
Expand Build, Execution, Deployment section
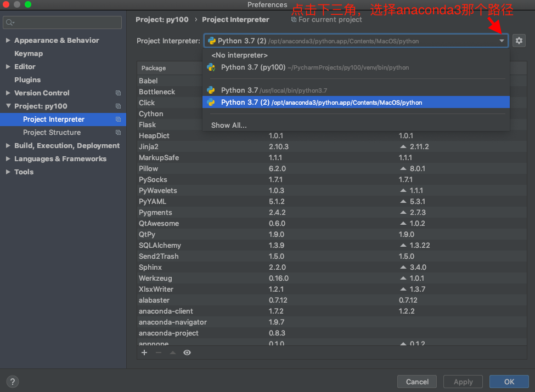pos(8,145)
